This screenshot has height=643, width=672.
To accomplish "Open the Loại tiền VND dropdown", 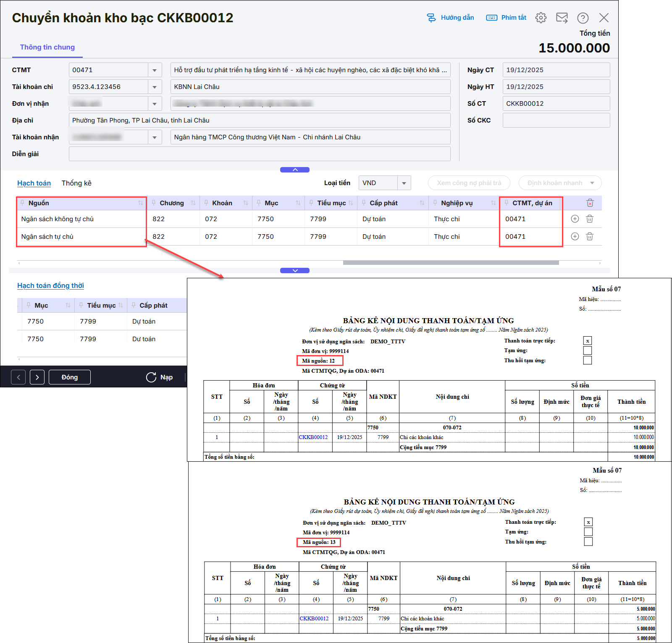I will (404, 183).
